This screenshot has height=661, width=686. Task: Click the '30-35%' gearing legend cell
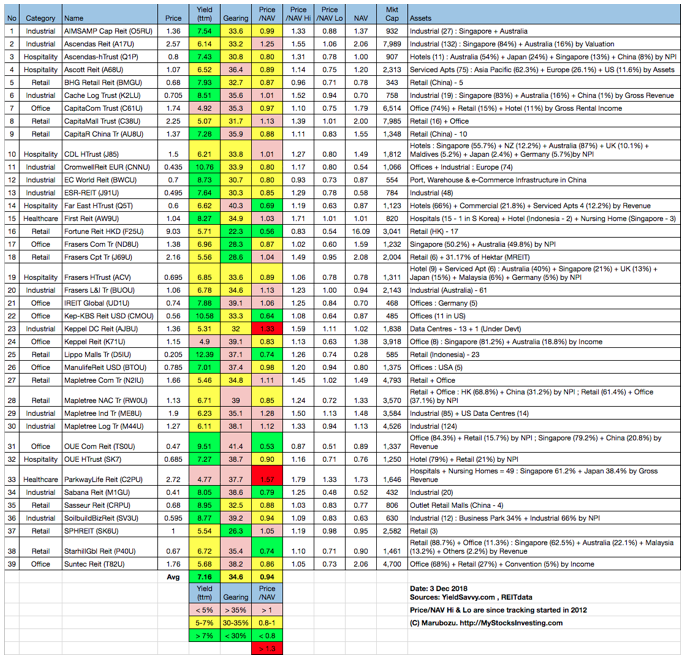[x=236, y=623]
